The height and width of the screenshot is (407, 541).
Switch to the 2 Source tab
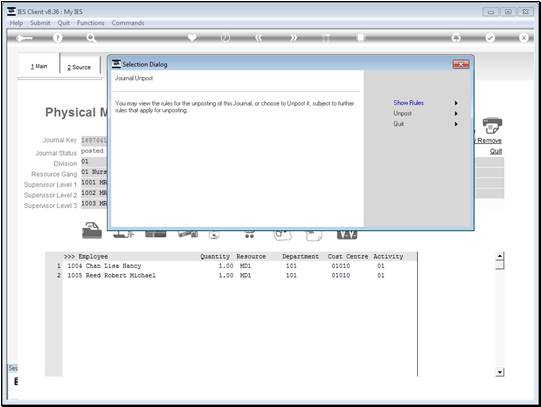pos(79,67)
